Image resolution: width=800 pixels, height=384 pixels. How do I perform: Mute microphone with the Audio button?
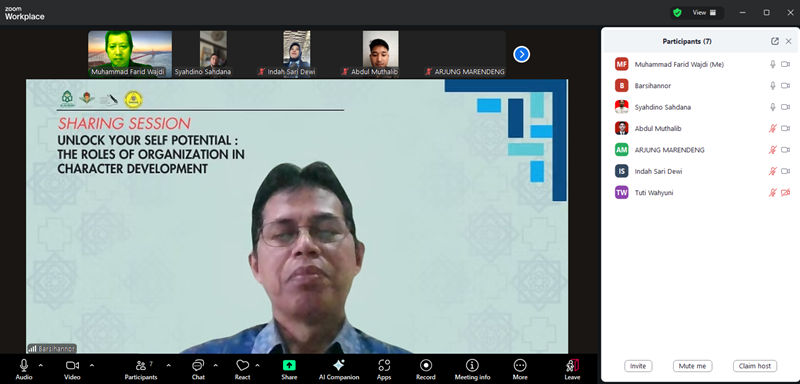point(23,369)
